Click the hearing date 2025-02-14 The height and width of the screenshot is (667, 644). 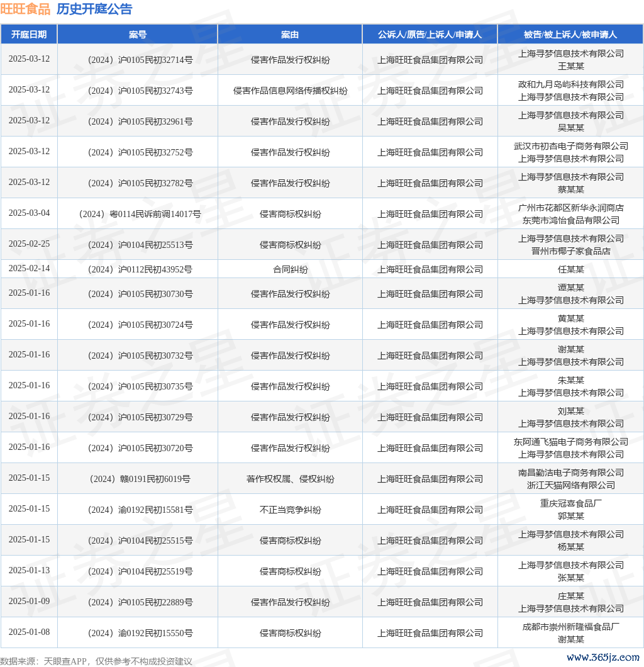click(29, 269)
